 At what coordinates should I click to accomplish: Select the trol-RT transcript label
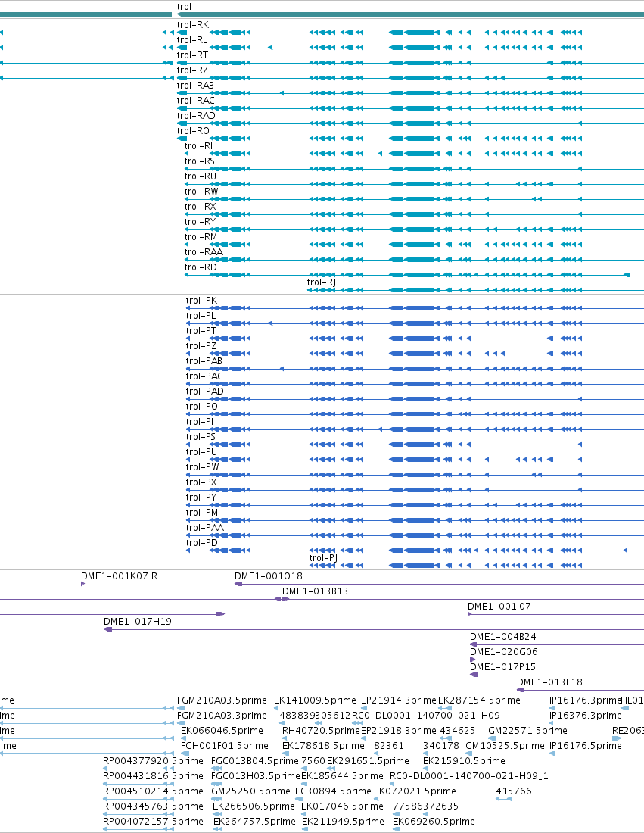point(192,55)
